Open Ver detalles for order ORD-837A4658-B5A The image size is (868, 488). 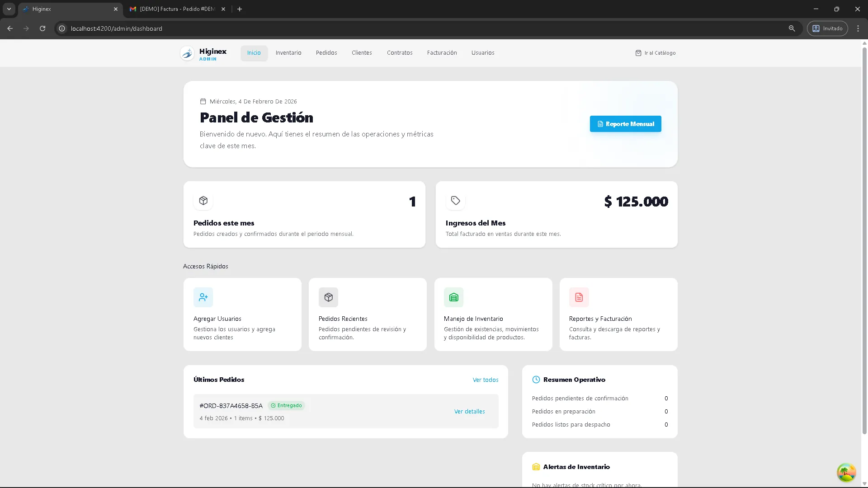point(469,411)
